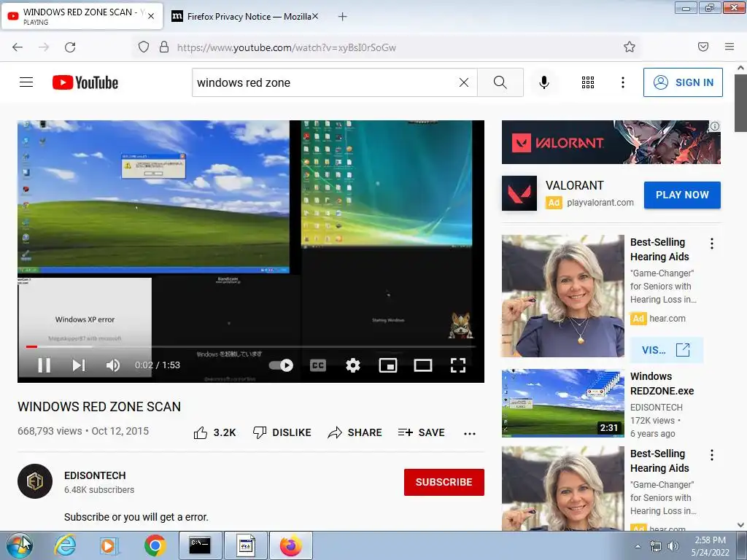Show hidden system tray icons
The height and width of the screenshot is (560, 747).
638,546
